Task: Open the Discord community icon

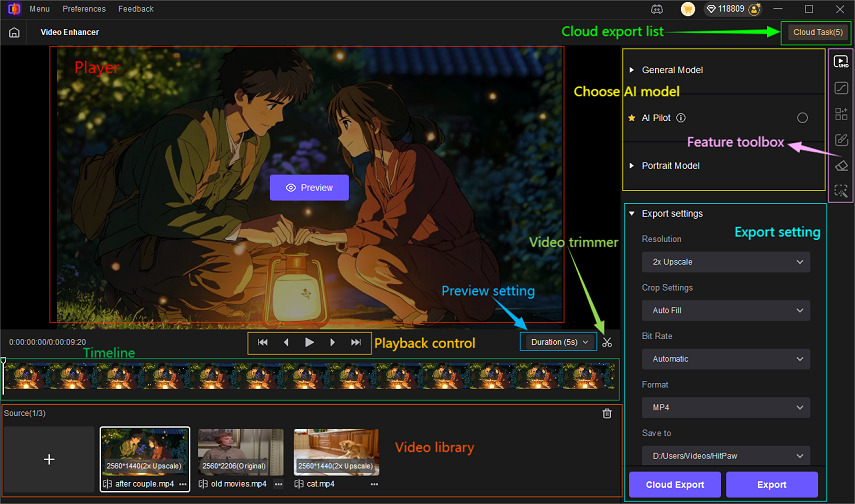Action: click(x=657, y=9)
